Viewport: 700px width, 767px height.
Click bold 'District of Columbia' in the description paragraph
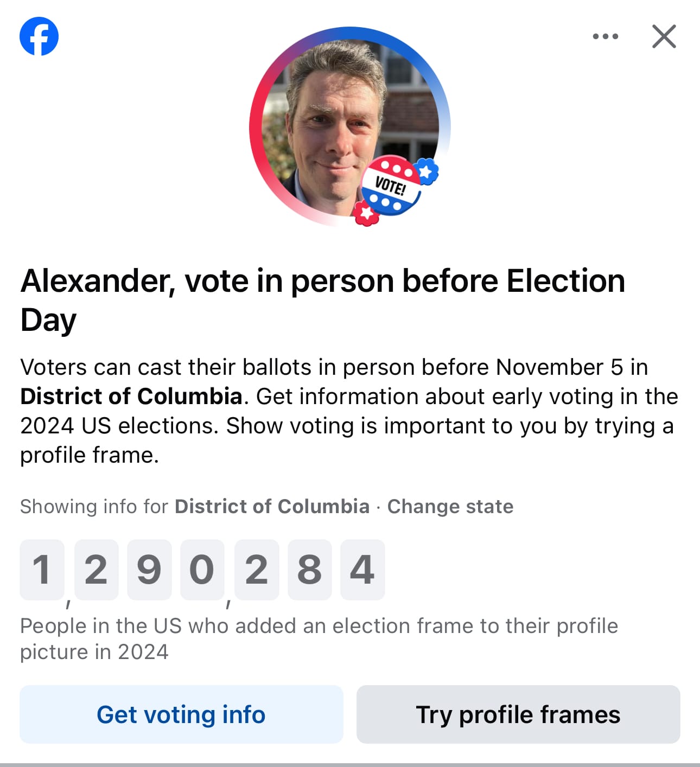click(x=131, y=397)
